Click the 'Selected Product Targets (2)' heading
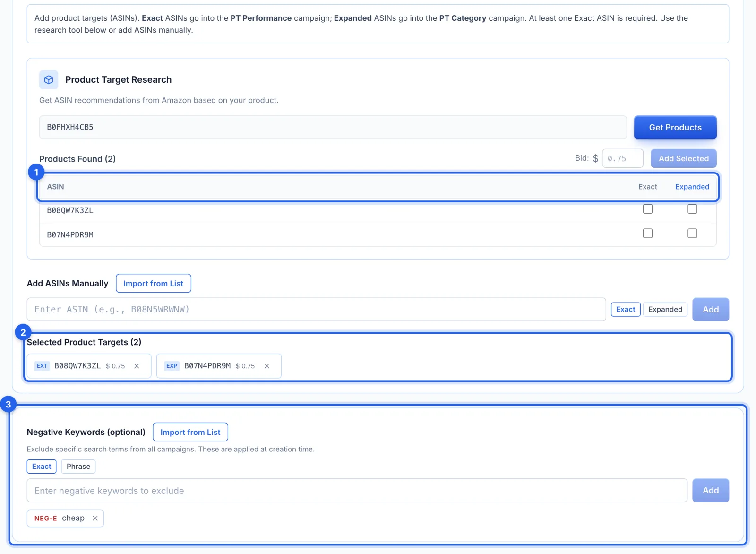Viewport: 756px width, 554px height. pyautogui.click(x=84, y=342)
